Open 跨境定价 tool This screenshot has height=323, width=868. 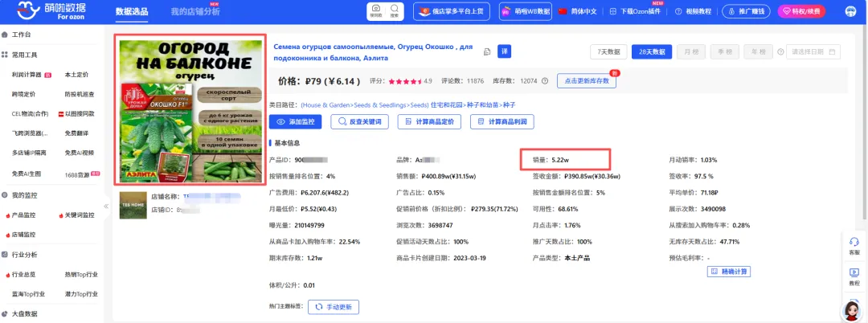click(x=23, y=94)
